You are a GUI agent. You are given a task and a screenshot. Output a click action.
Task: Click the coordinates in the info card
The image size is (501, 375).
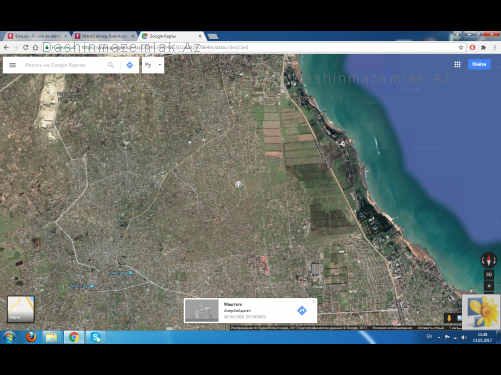coord(245,317)
